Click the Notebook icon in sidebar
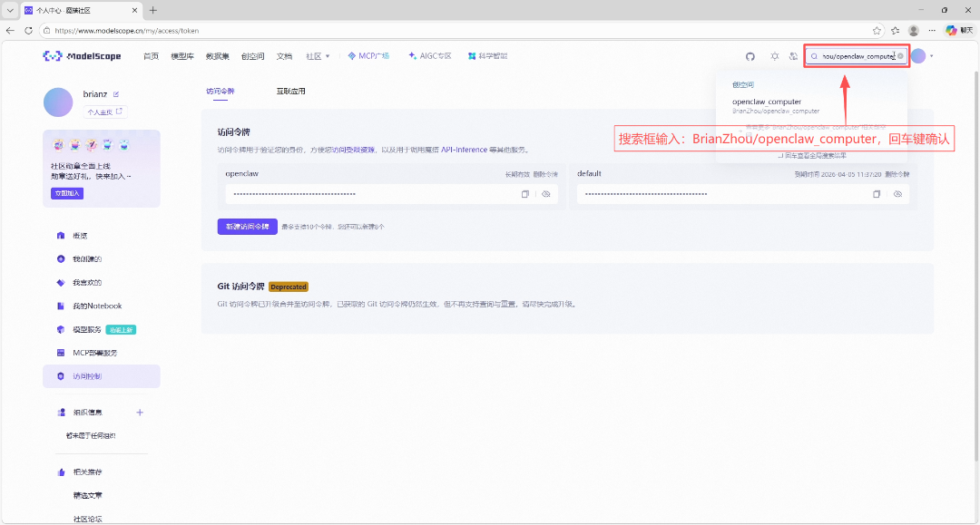Viewport: 980px width, 525px height. (61, 306)
